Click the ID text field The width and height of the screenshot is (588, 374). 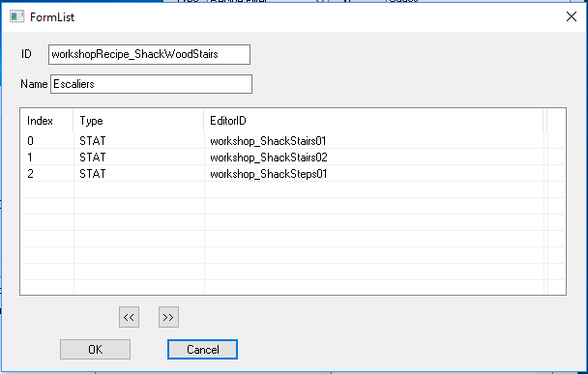[149, 54]
